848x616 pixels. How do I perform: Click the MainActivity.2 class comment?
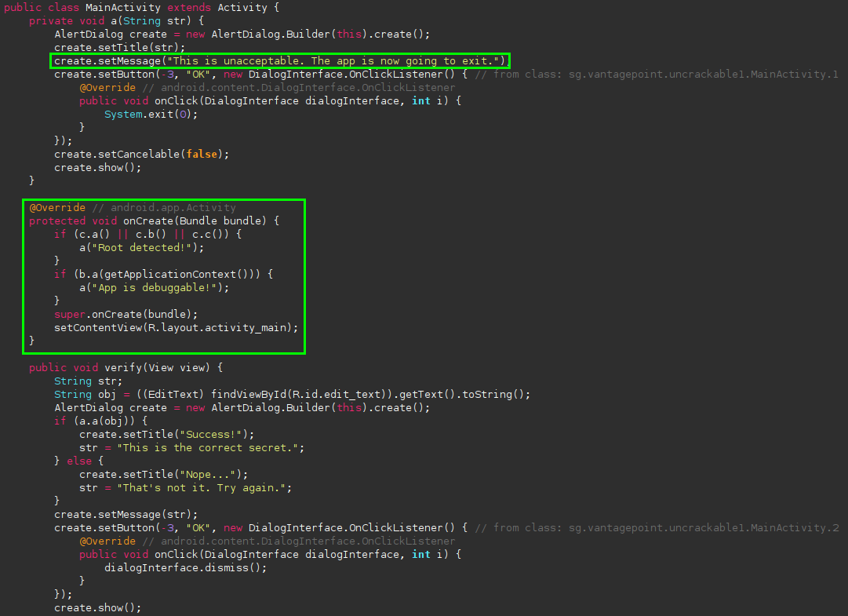click(657, 528)
